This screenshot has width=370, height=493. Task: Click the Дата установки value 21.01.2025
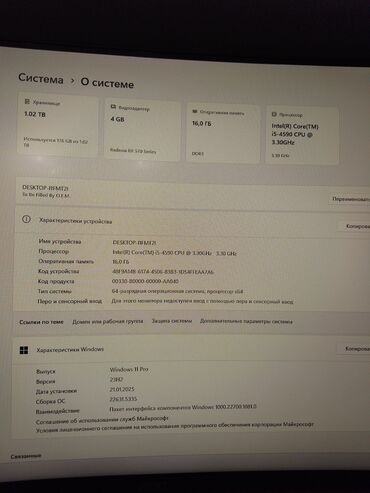tap(122, 389)
